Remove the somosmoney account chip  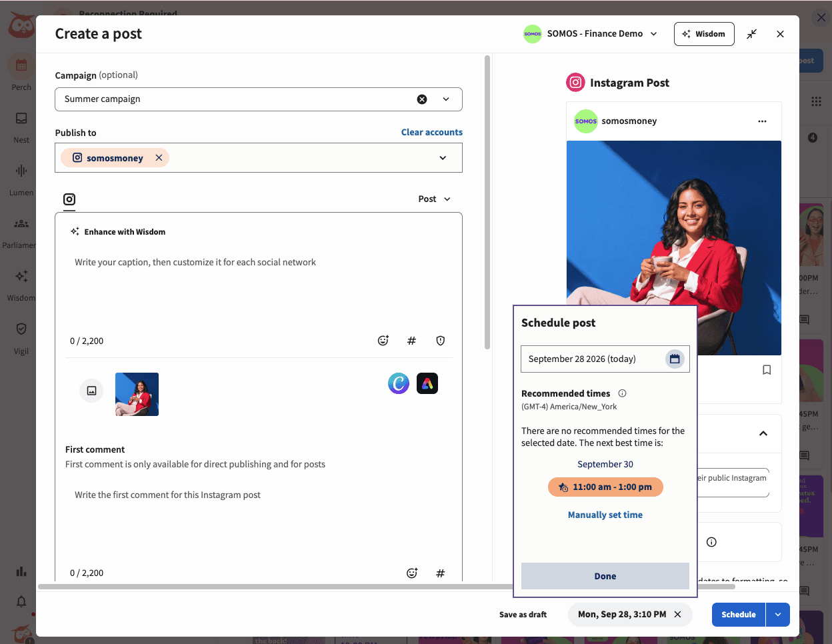click(x=159, y=158)
